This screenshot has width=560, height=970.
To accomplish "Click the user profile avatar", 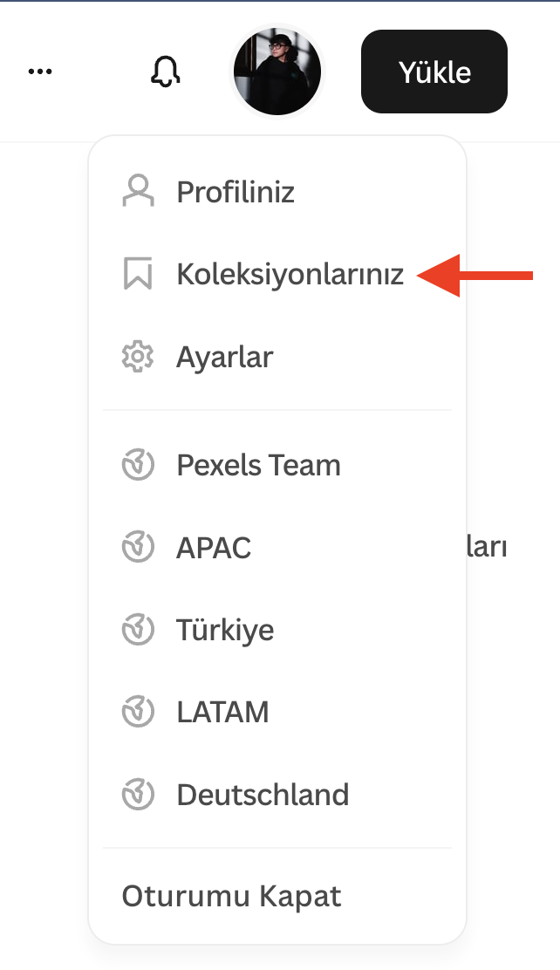I will point(277,72).
